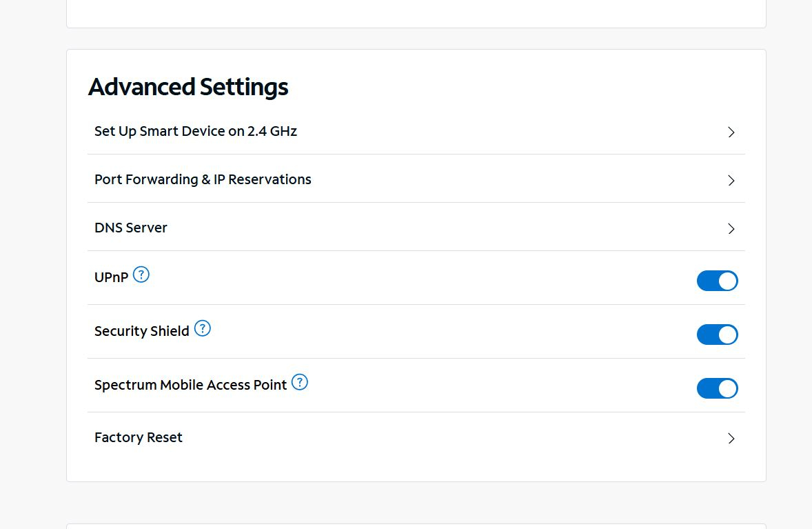Show Spectrum Mobile Access Point help info
812x529 pixels.
pyautogui.click(x=300, y=382)
